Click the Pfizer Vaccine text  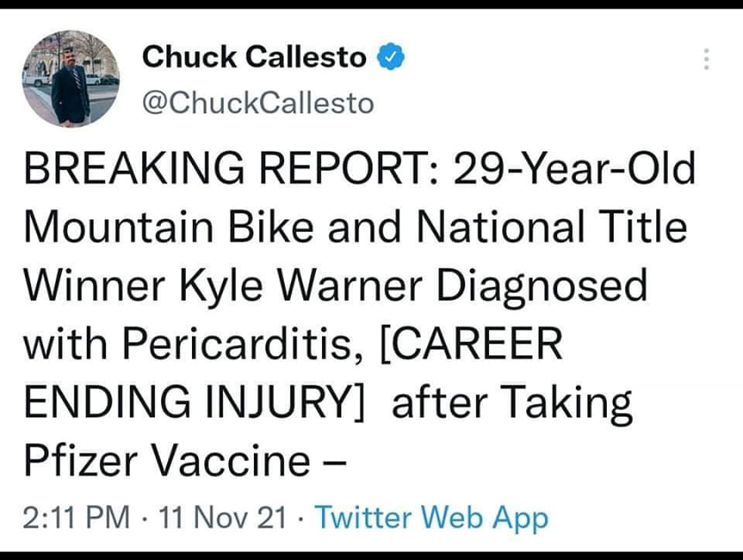(x=166, y=460)
